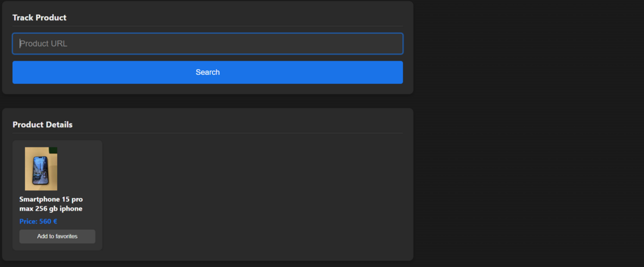Click the divider line under Product Details

[x=208, y=133]
